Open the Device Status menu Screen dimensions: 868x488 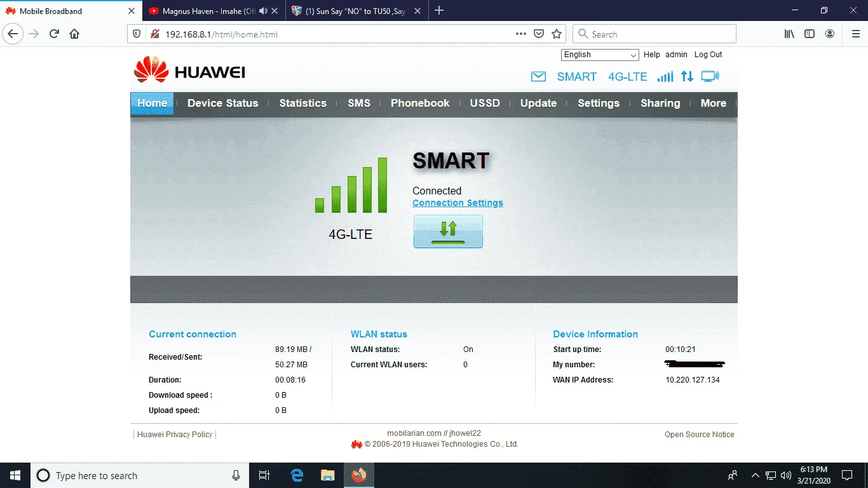pyautogui.click(x=223, y=103)
